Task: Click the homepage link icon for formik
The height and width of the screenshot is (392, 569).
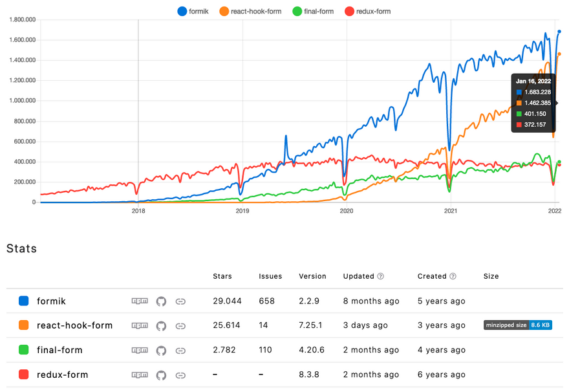Action: 181,301
